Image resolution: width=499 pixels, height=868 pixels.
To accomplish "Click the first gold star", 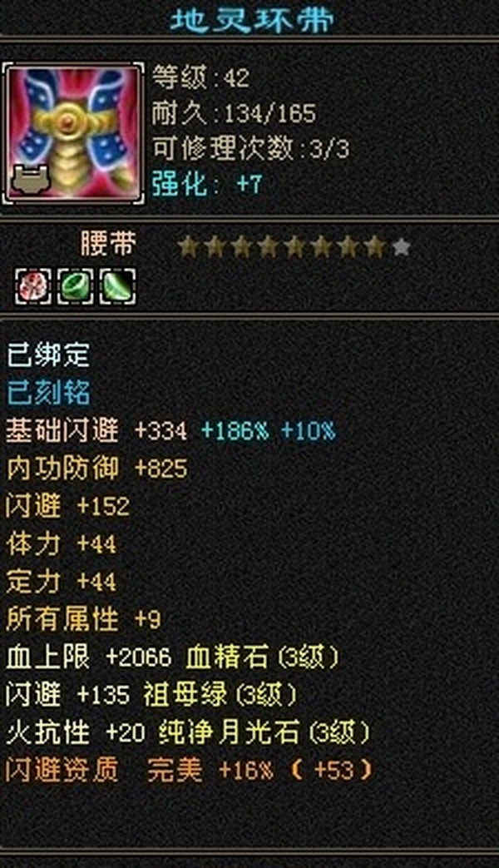I will pos(188,247).
